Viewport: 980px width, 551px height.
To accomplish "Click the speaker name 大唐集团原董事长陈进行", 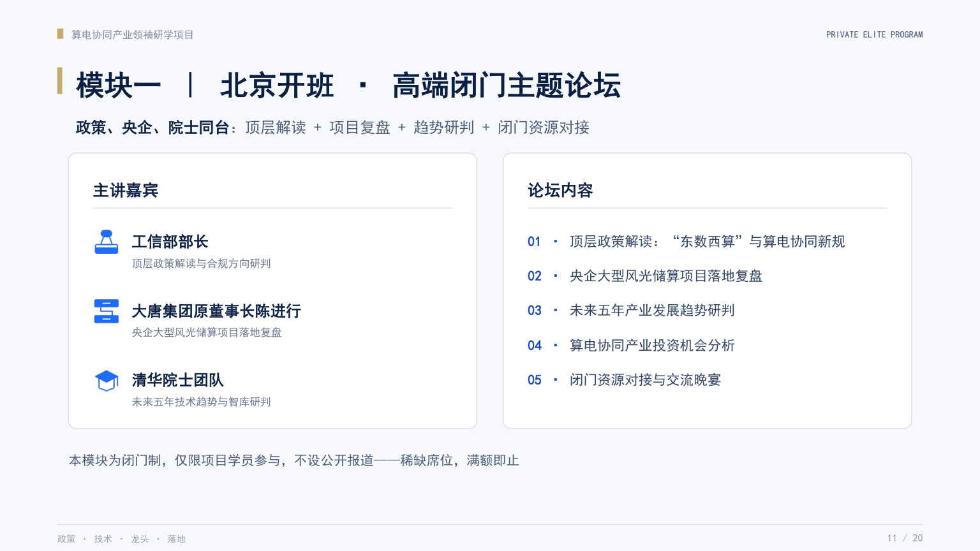I will [216, 311].
